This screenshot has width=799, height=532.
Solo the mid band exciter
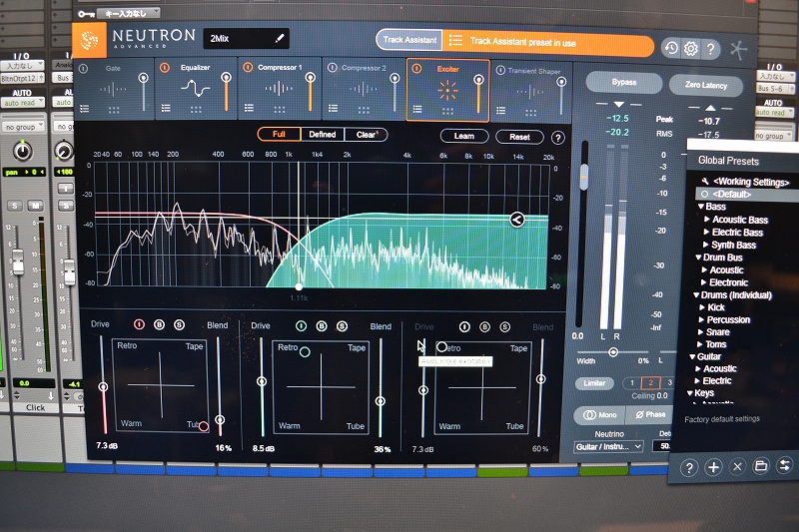pos(342,326)
